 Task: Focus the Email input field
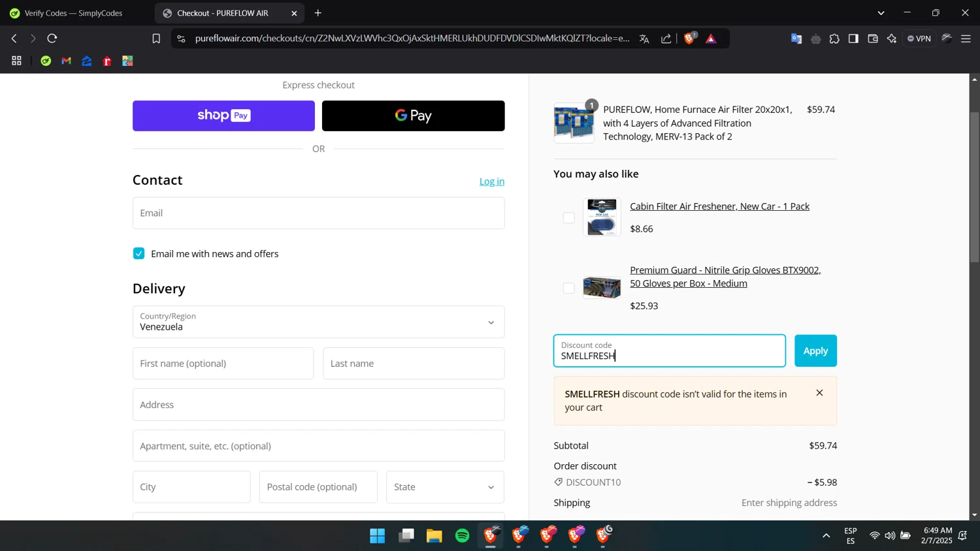coord(318,213)
